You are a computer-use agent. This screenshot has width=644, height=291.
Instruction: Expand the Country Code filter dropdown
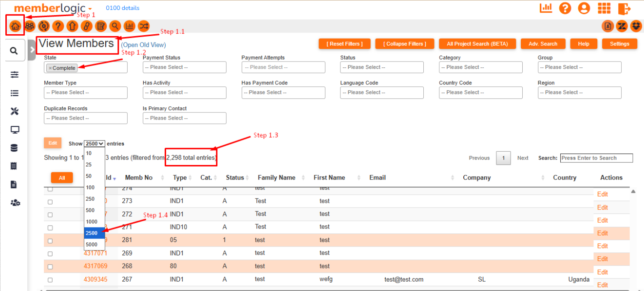pos(480,93)
